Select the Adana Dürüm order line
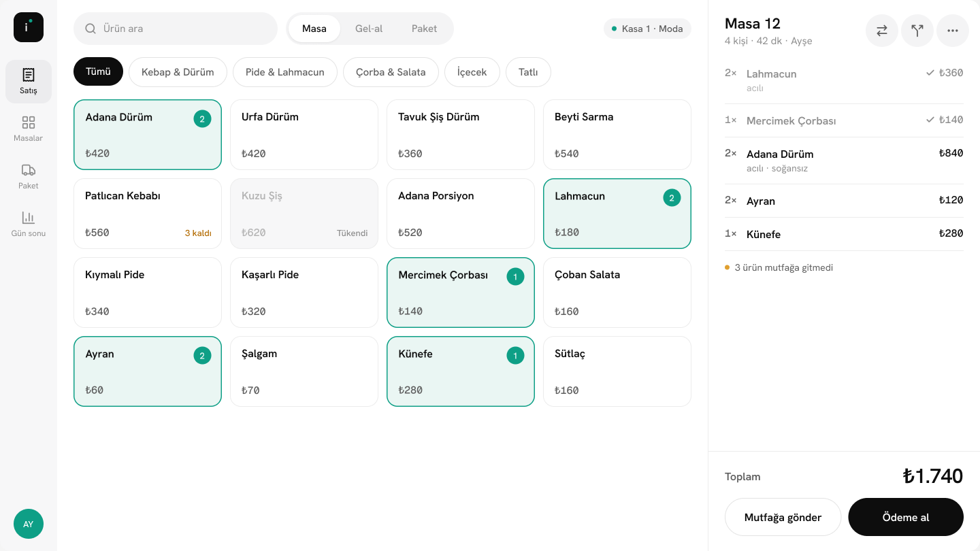The height and width of the screenshot is (551, 980). [x=844, y=161]
